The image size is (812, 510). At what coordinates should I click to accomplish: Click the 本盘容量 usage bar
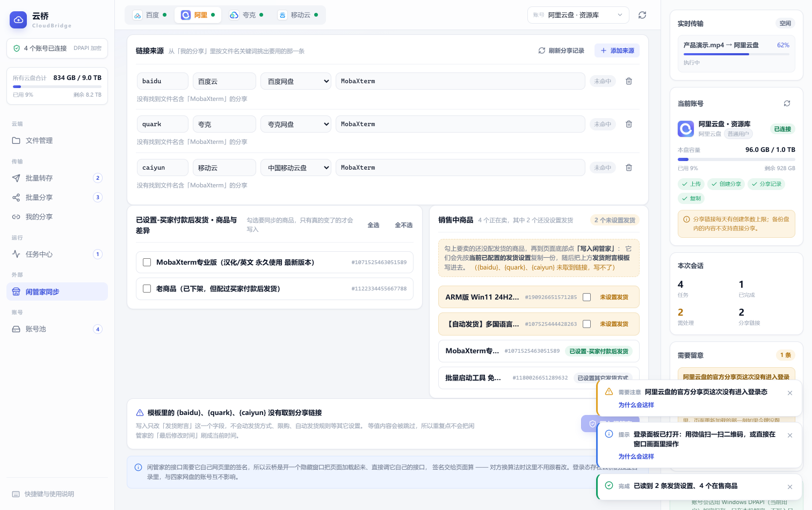pyautogui.click(x=736, y=159)
